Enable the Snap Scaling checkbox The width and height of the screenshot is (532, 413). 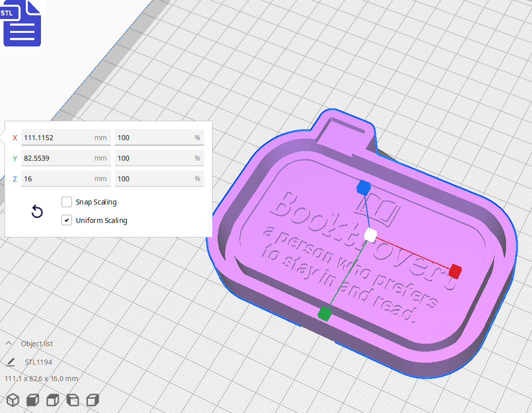(66, 202)
